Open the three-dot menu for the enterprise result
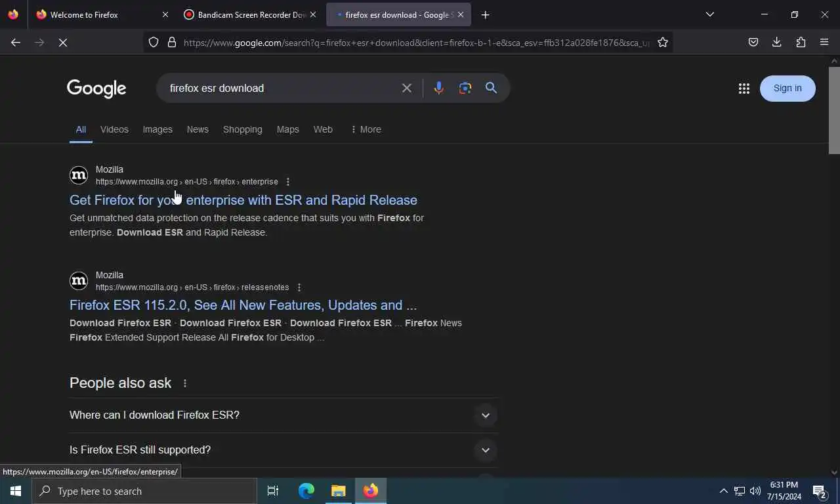This screenshot has width=840, height=504. 287,182
